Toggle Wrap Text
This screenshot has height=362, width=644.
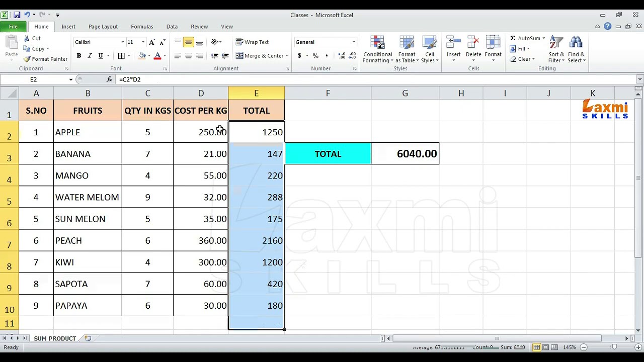(x=253, y=42)
